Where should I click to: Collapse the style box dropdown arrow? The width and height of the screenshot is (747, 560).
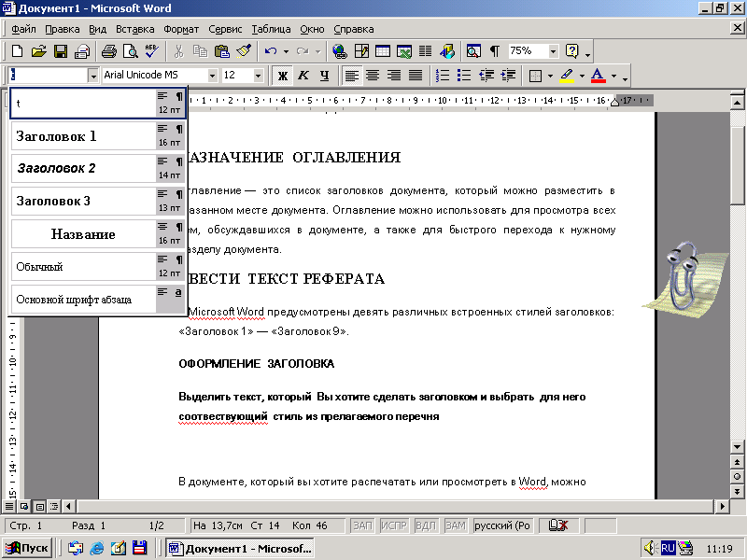(x=92, y=76)
